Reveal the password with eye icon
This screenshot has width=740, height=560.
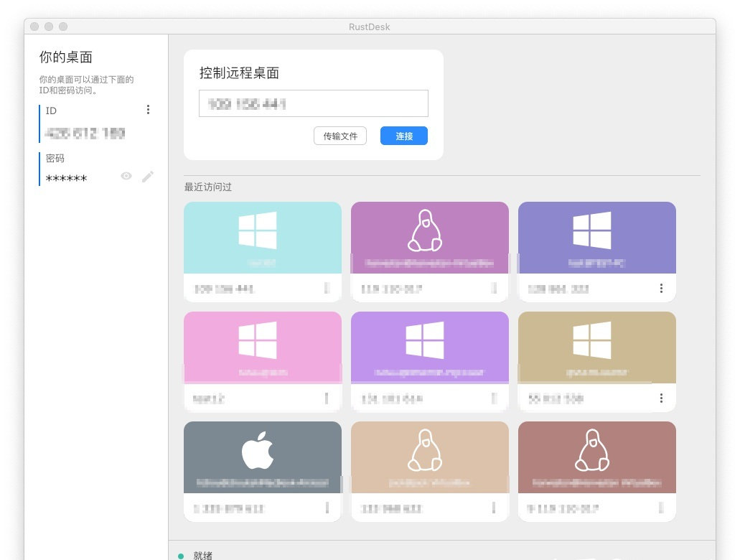[126, 176]
